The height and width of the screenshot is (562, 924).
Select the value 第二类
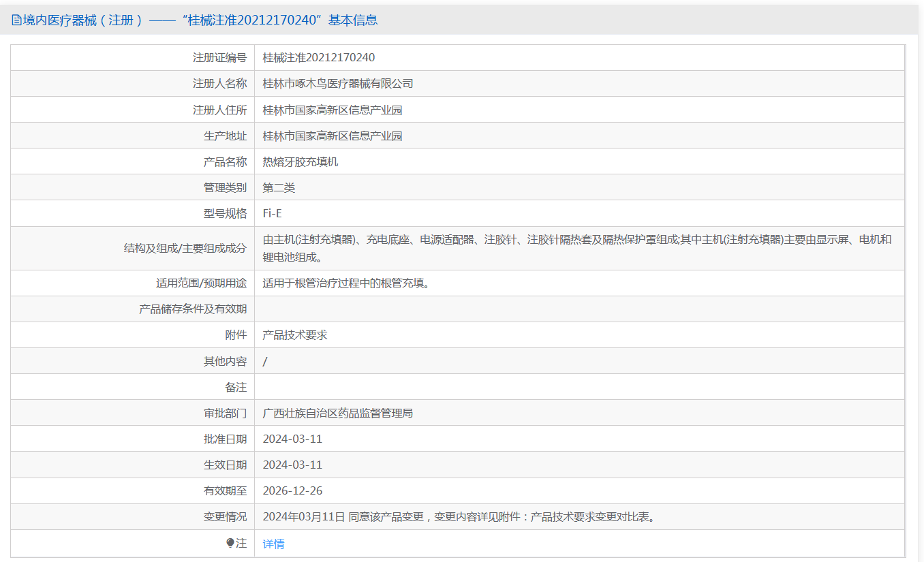coord(279,187)
